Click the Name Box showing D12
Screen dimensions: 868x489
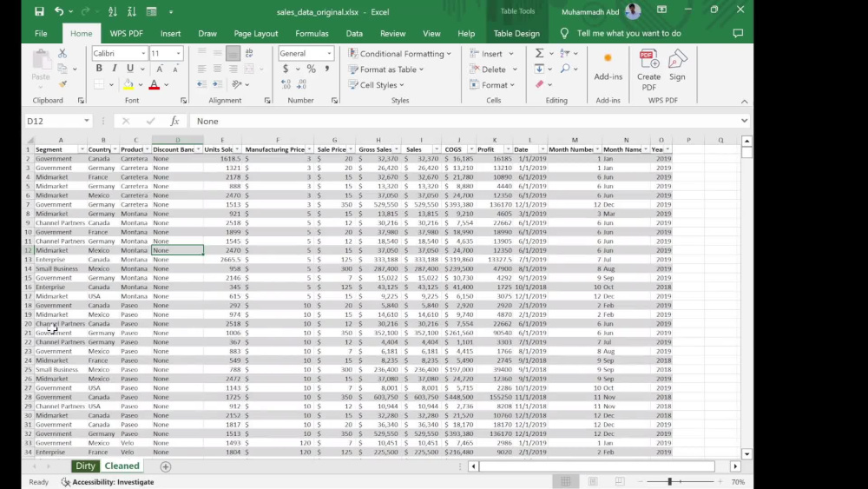[57, 121]
